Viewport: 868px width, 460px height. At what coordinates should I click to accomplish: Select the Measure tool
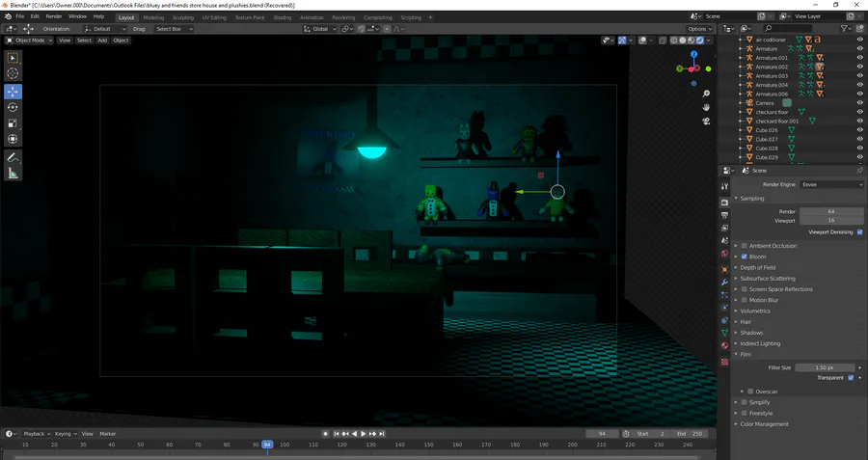(13, 174)
